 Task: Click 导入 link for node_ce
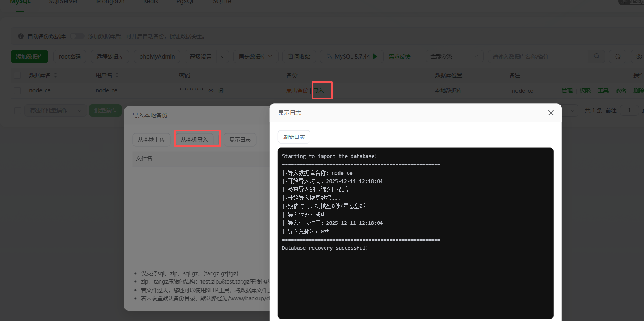(319, 90)
